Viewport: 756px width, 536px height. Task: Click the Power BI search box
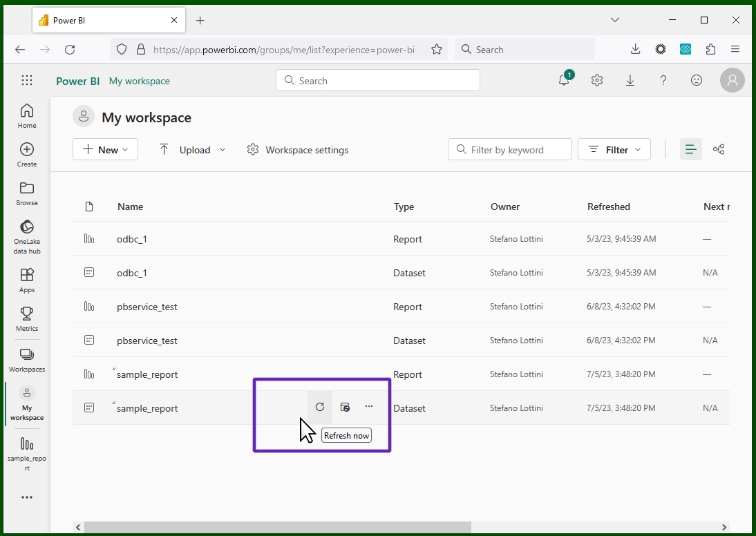(378, 80)
